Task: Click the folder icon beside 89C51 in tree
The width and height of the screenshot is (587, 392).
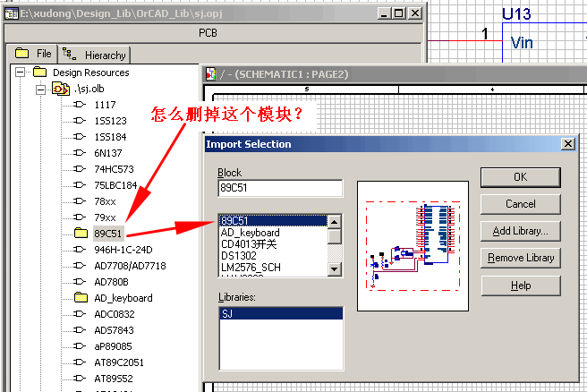Action: pyautogui.click(x=81, y=233)
